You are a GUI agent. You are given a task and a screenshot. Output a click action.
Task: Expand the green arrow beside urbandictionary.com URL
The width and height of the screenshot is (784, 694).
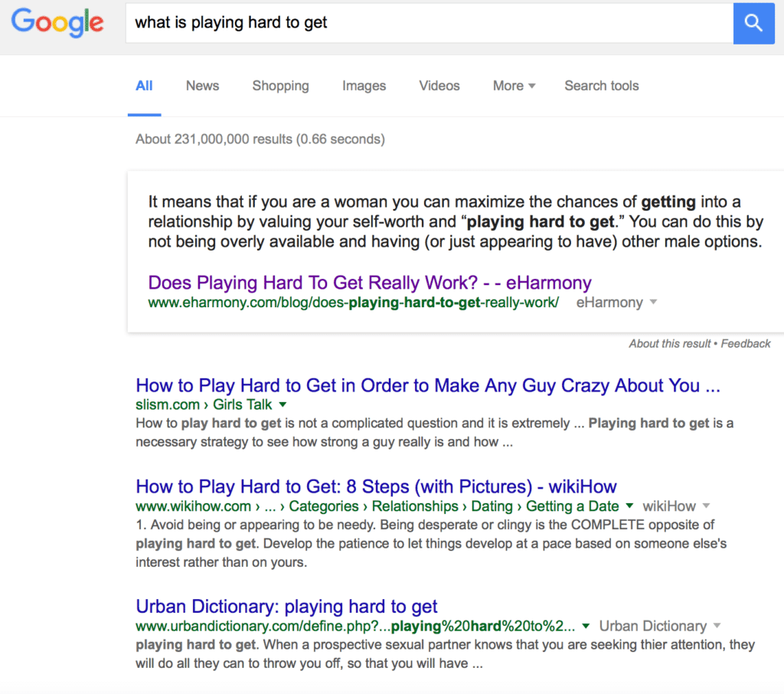tap(586, 626)
